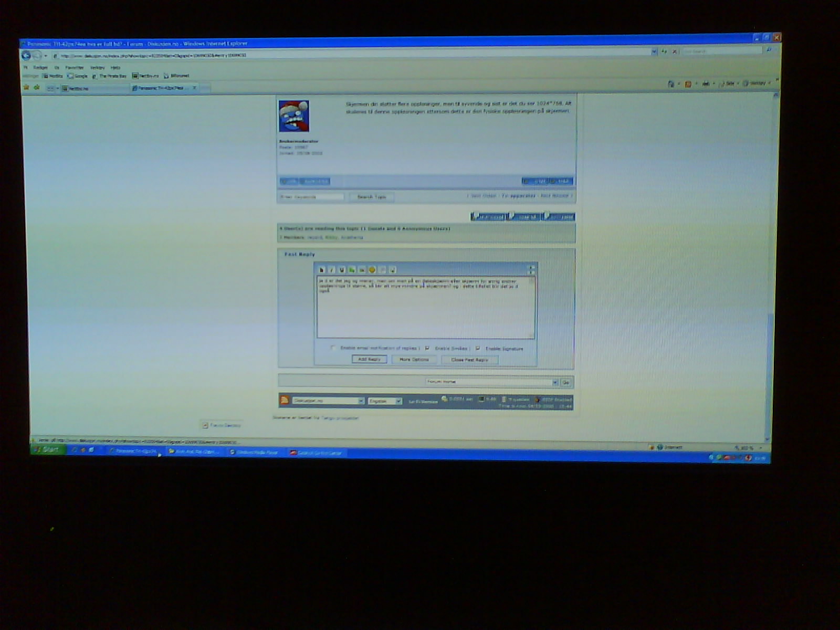840x630 pixels.
Task: Click the orange RSS icon in forum footer
Action: 285,400
